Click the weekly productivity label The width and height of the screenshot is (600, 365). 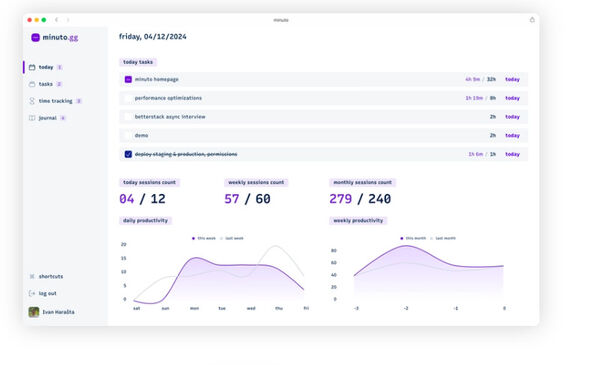[x=358, y=221]
